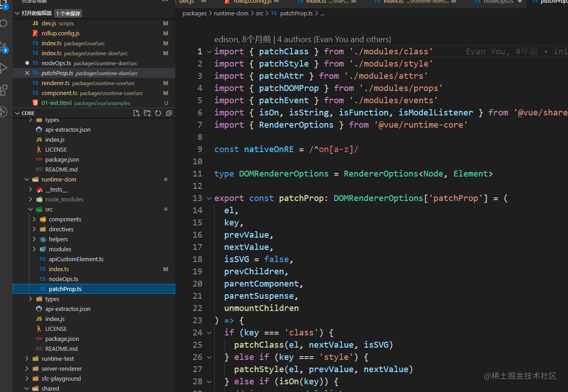568x392 pixels.
Task: Expand the helpers folder
Action: pos(34,239)
